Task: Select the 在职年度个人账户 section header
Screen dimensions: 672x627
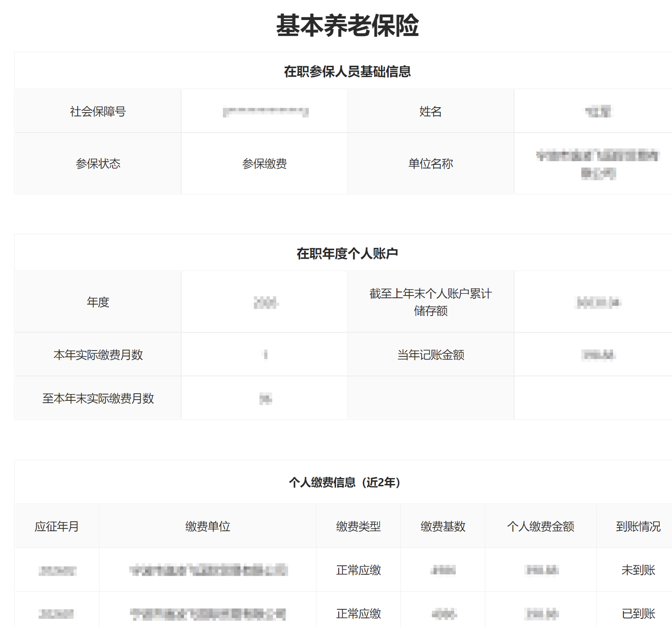Action: 348,252
